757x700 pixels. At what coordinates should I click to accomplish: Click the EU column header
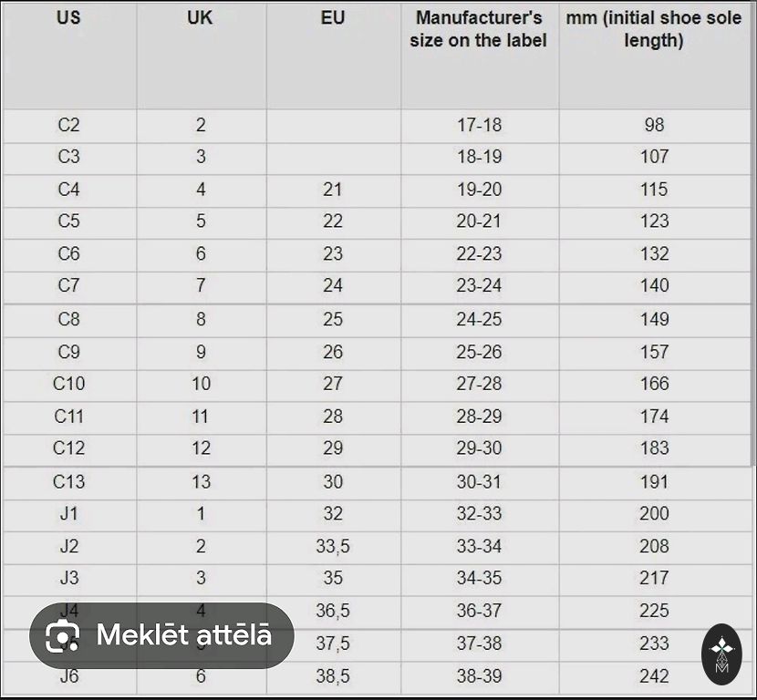[333, 17]
